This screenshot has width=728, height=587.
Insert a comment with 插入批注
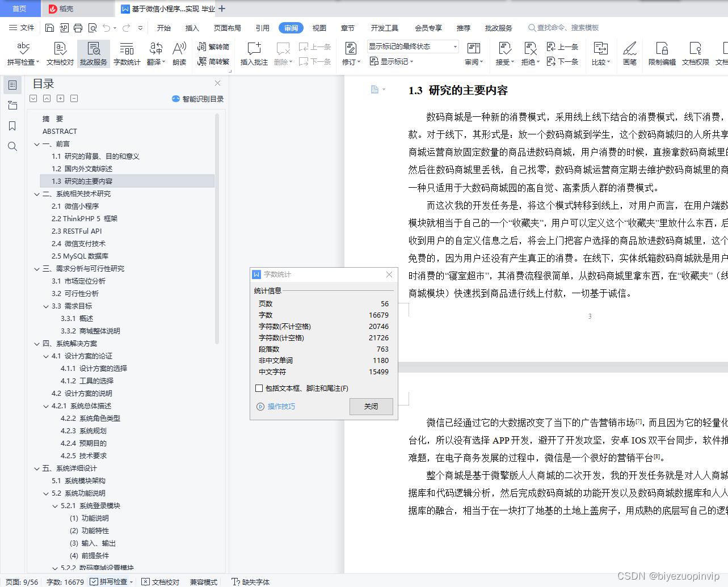254,54
